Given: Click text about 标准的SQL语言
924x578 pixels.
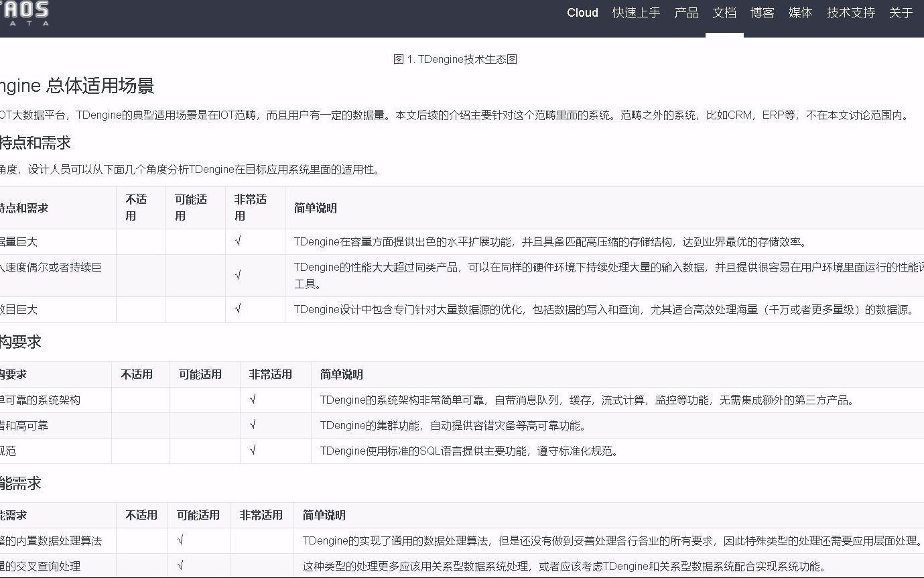Looking at the screenshot, I should pyautogui.click(x=469, y=451).
